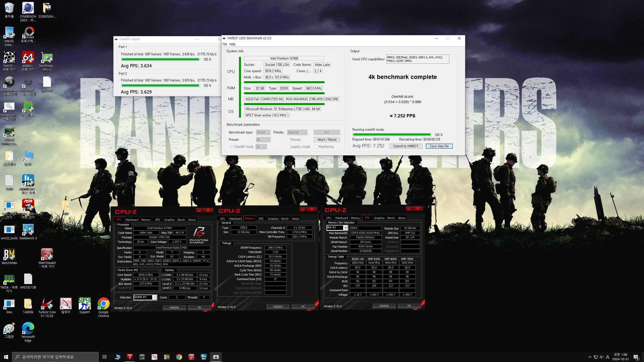Launch Google Chrome desktop icon
Screen dimensions: 644x362
pyautogui.click(x=103, y=307)
